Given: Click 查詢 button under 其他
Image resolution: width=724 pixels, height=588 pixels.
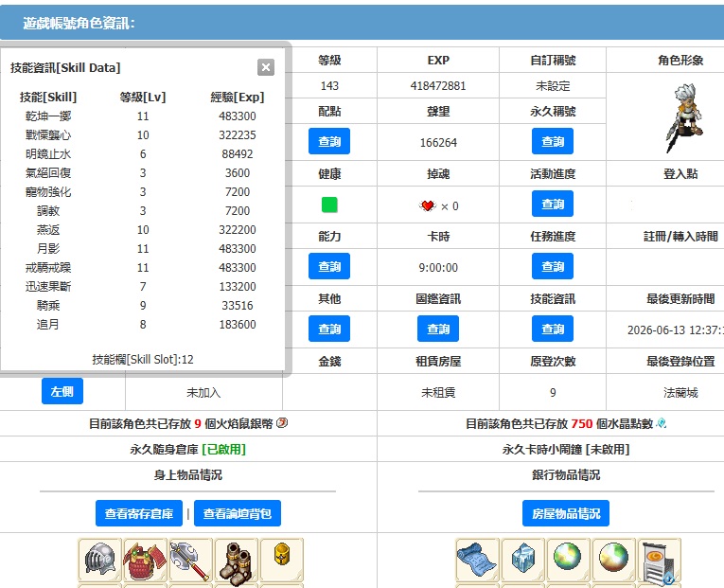Looking at the screenshot, I should click(329, 329).
